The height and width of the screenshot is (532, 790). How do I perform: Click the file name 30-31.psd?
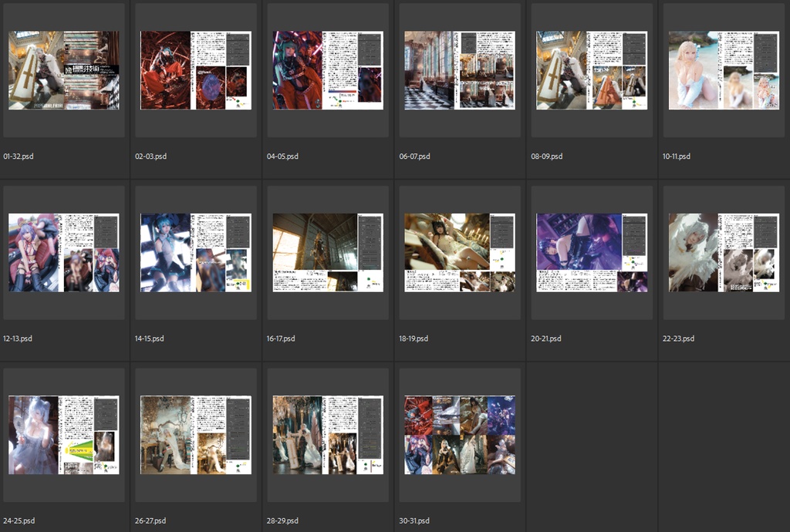pyautogui.click(x=414, y=520)
